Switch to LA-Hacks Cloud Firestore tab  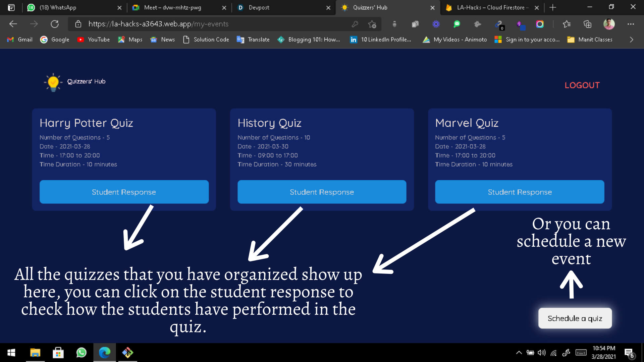pos(491,7)
